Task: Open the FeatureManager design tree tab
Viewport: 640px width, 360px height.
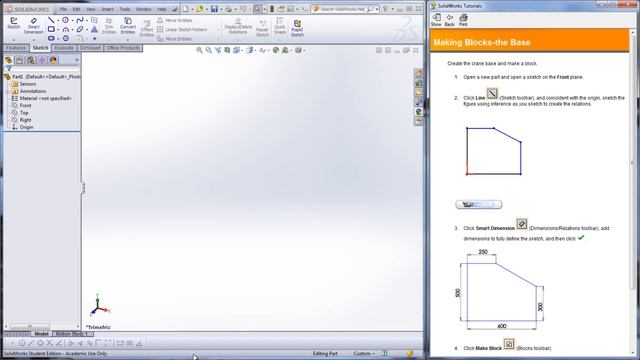Action: pyautogui.click(x=8, y=60)
